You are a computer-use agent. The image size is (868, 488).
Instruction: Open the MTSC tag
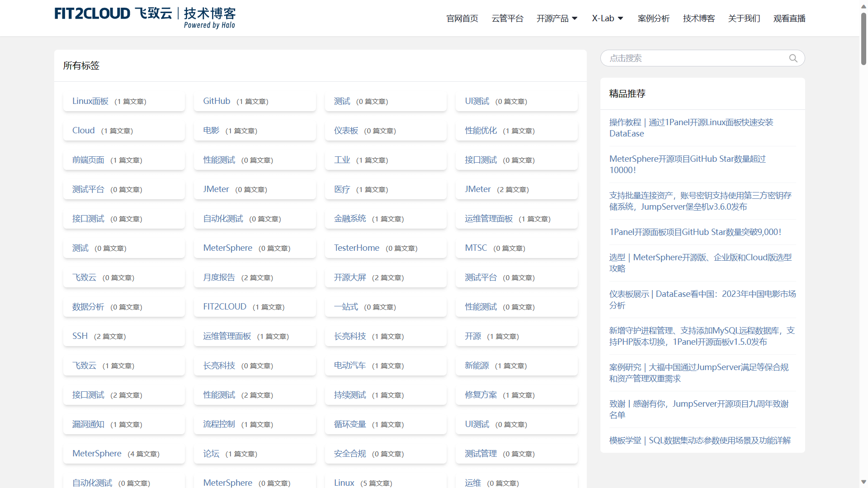[476, 248]
